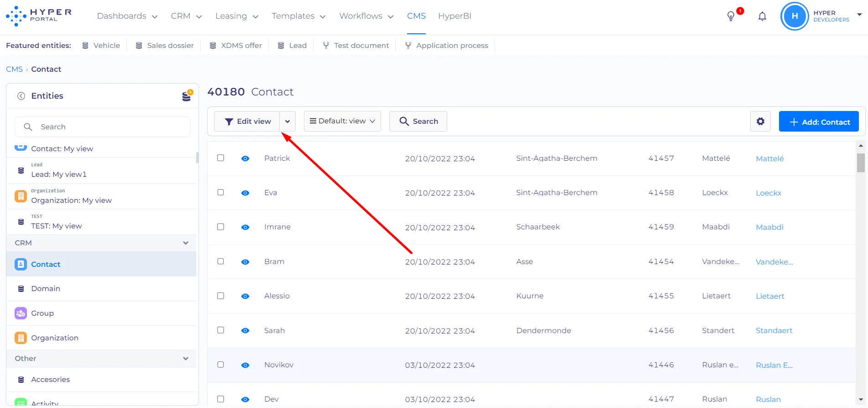
Task: Click the user avatar circle H
Action: tap(795, 16)
